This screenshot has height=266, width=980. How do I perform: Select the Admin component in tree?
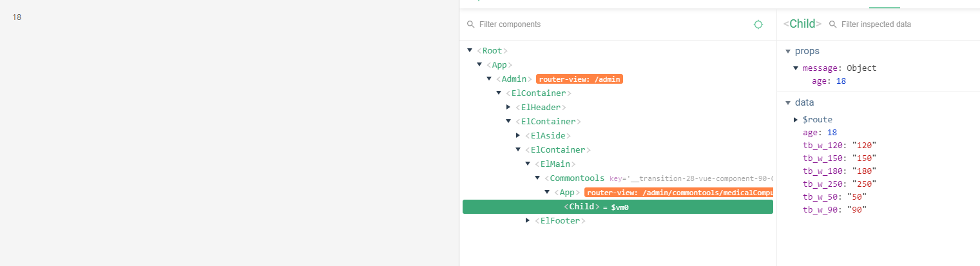(514, 79)
